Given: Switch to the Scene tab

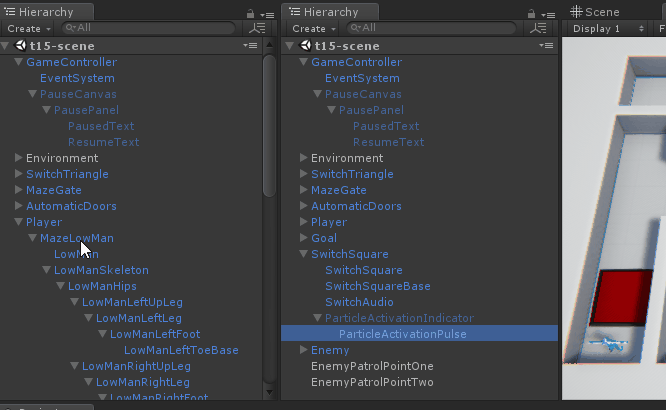Looking at the screenshot, I should [x=595, y=12].
